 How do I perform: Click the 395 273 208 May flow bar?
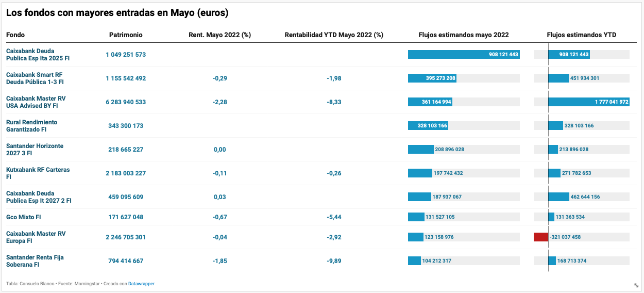(x=432, y=78)
